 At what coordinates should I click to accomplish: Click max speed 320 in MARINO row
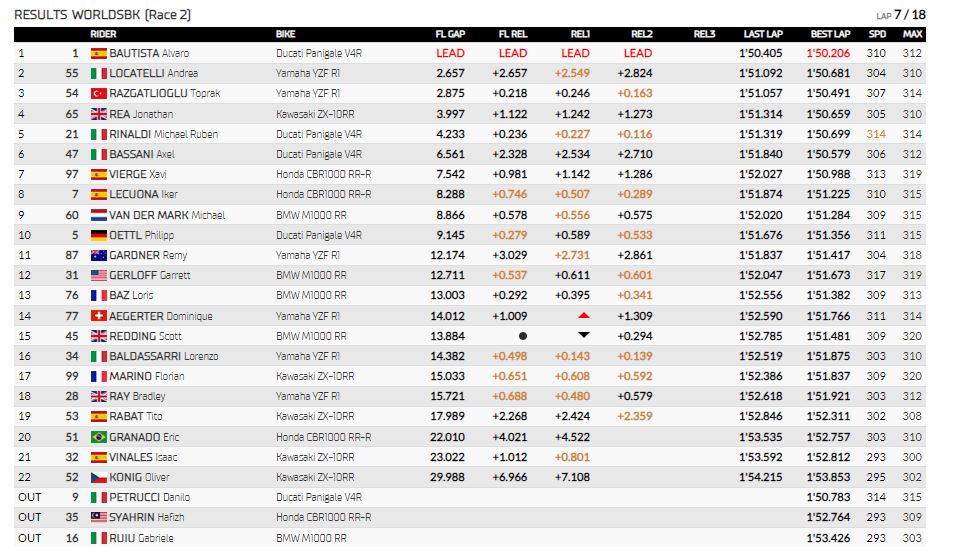912,376
